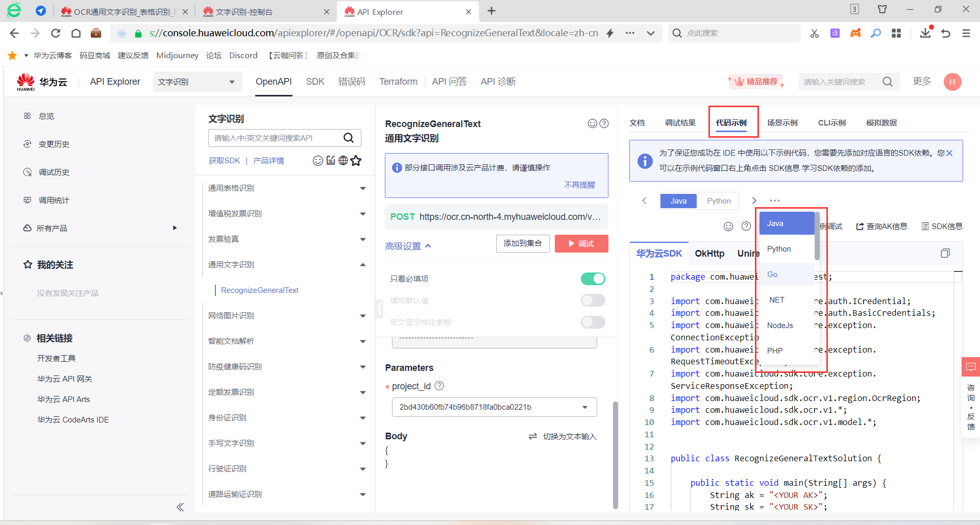This screenshot has height=525, width=980.
Task: Click the globe icon beside 产品详情
Action: pyautogui.click(x=343, y=161)
